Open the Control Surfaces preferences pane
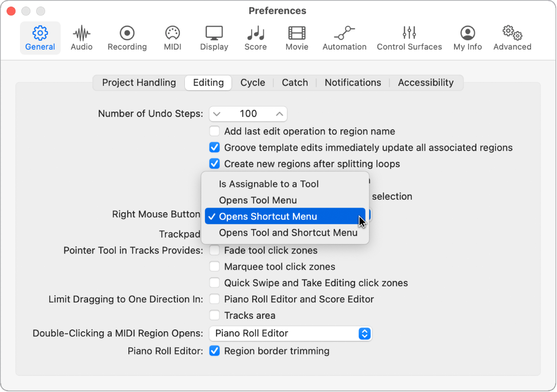The height and width of the screenshot is (392, 557). point(409,38)
